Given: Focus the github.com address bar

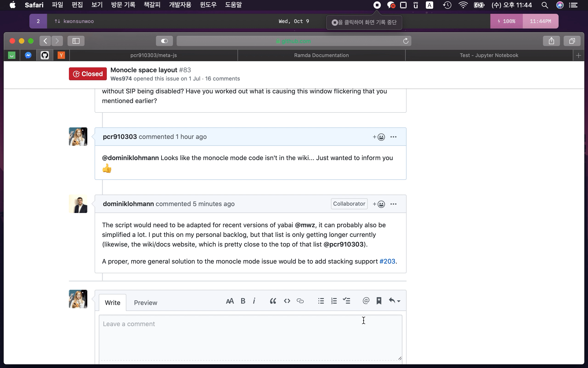Looking at the screenshot, I should tap(294, 41).
